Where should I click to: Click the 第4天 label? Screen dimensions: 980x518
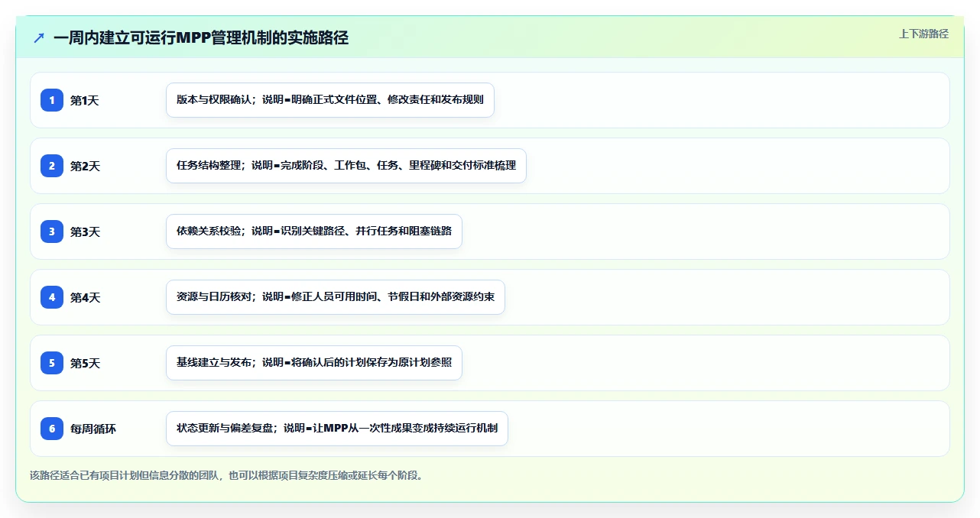coord(85,297)
